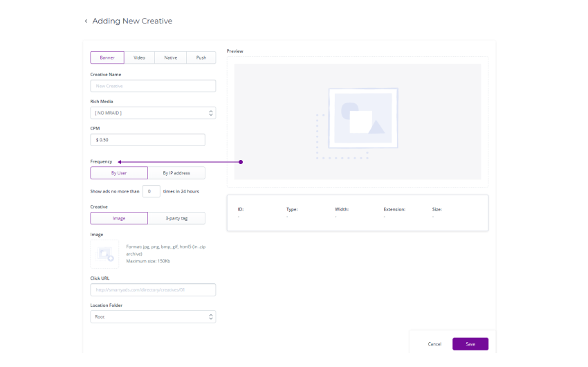The height and width of the screenshot is (367, 588).
Task: Click the Creative Name input field
Action: click(x=153, y=86)
